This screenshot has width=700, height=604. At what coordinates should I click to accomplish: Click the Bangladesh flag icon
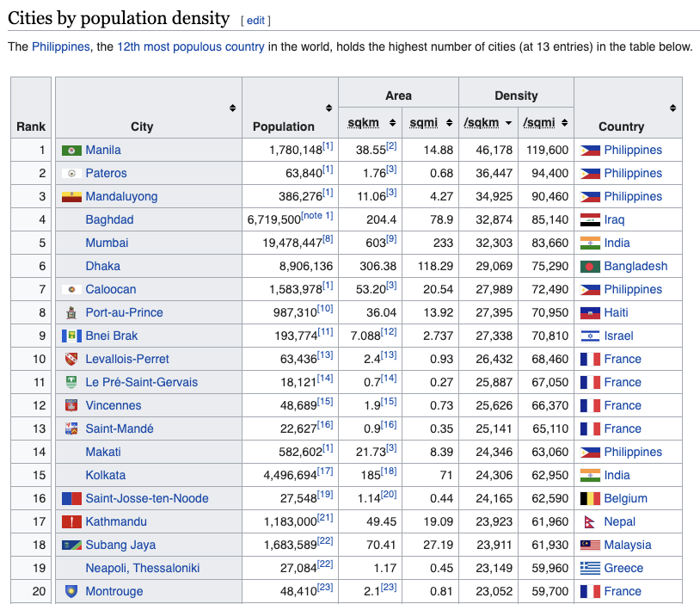click(x=590, y=267)
